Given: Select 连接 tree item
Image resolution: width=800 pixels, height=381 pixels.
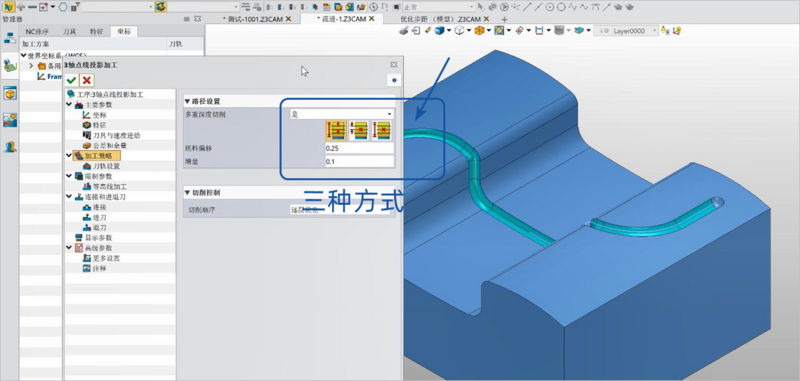Looking at the screenshot, I should coord(99,207).
